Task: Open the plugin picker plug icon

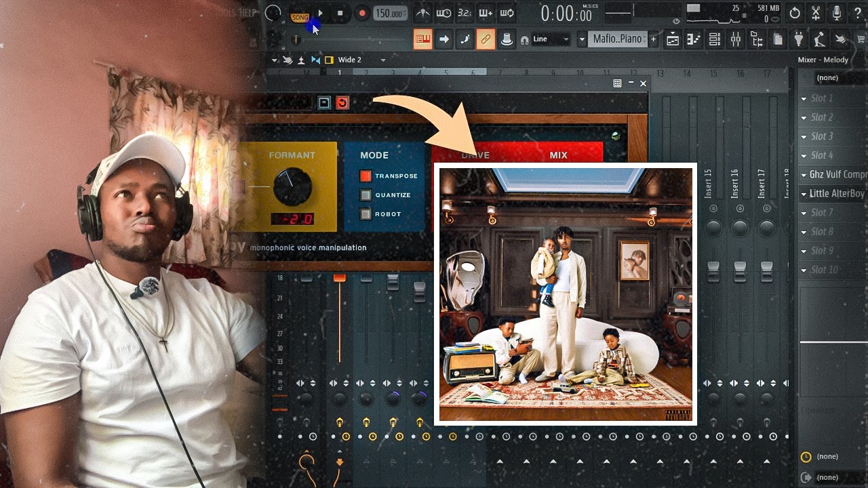Action: (799, 40)
